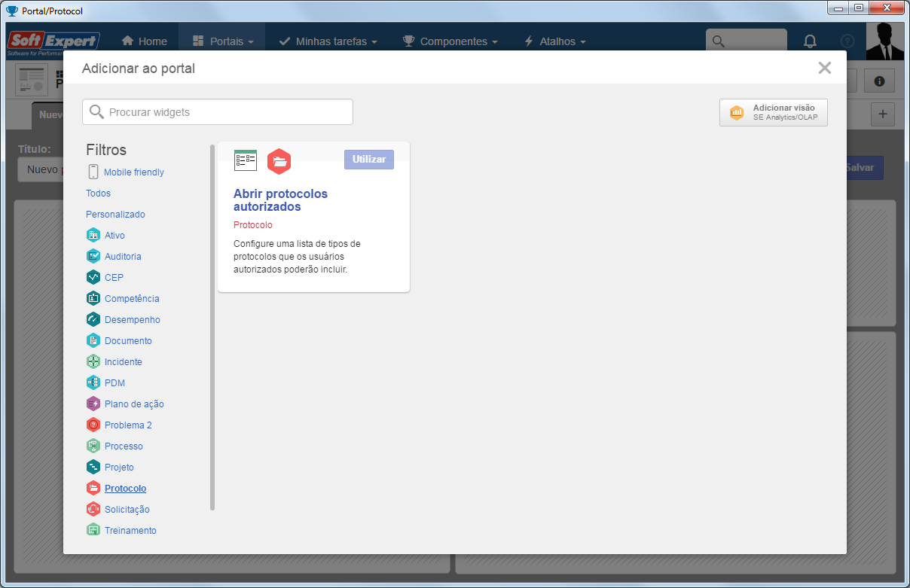Image resolution: width=910 pixels, height=588 pixels.
Task: Click the SoftExpert logo
Action: point(53,42)
